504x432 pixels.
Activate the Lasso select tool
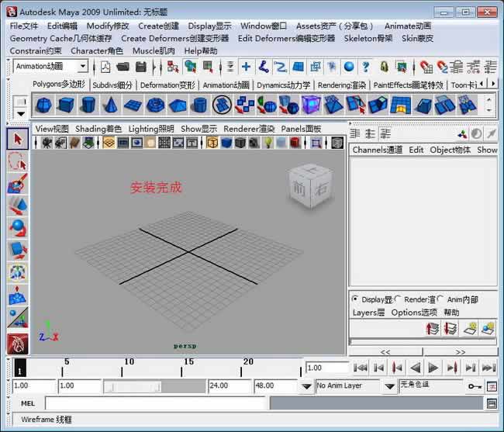18,161
